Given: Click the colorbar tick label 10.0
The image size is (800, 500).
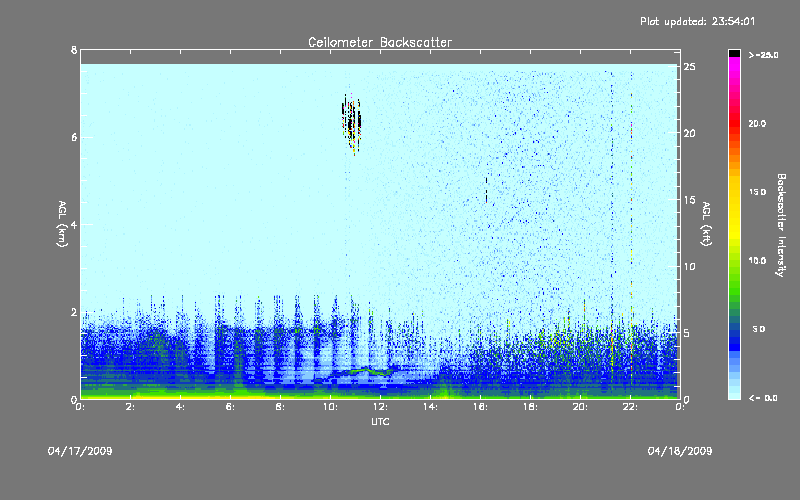Looking at the screenshot, I should [x=757, y=261].
